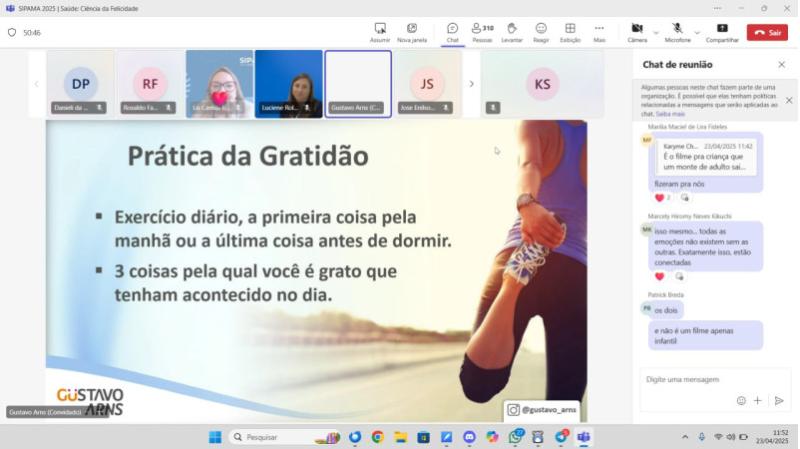The image size is (800, 449).
Task: Open the Saiba mais link
Action: pyautogui.click(x=670, y=114)
